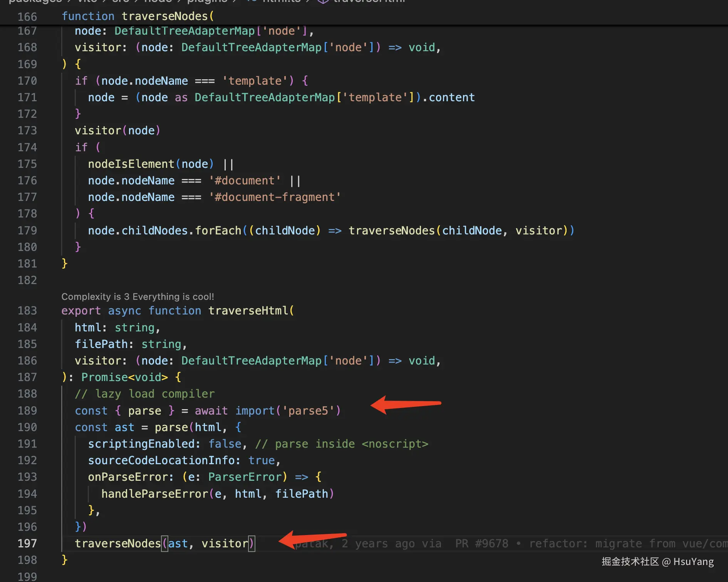
Task: Select line number 193 in the gutter
Action: pyautogui.click(x=27, y=477)
